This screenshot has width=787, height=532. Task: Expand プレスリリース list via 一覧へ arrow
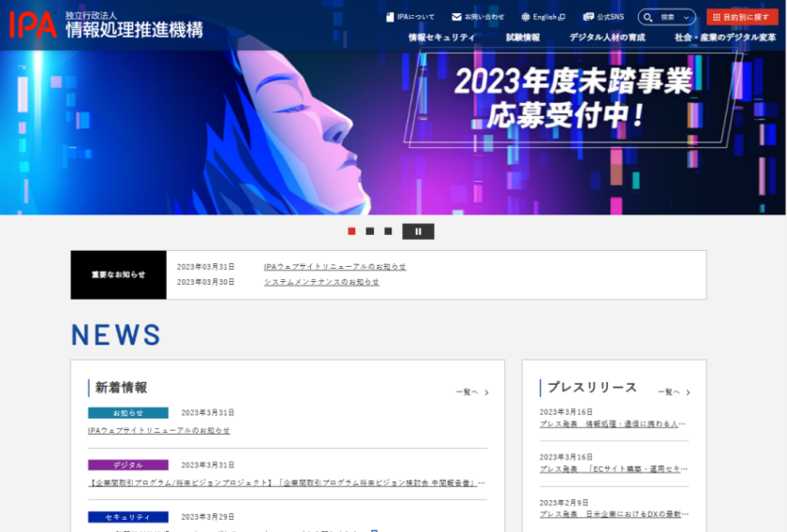[x=688, y=392]
